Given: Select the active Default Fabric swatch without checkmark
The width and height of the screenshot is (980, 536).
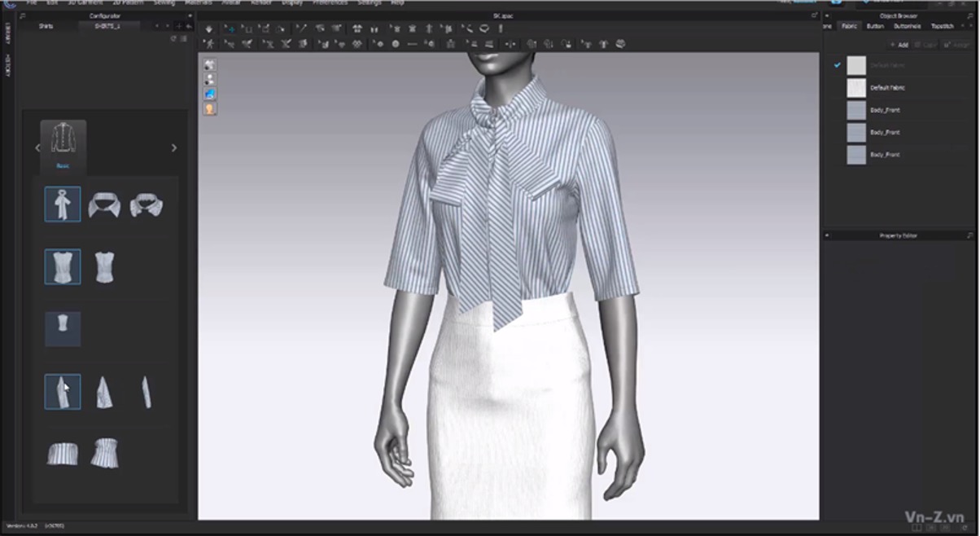Looking at the screenshot, I should (x=856, y=87).
